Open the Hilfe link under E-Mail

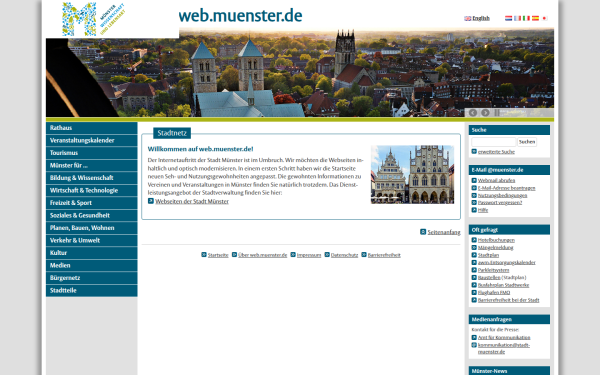pos(483,210)
